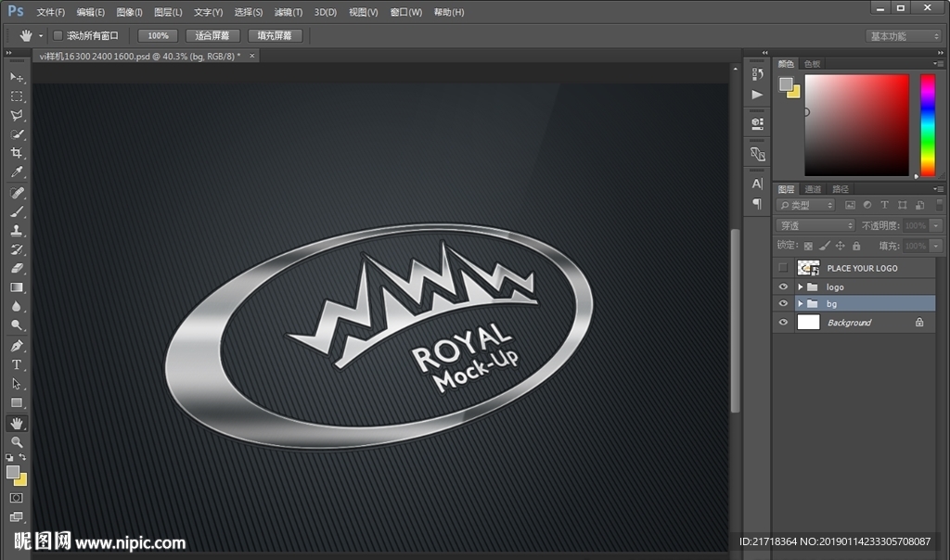Screen dimensions: 950x560
Task: Select the Brush tool
Action: pos(17,211)
